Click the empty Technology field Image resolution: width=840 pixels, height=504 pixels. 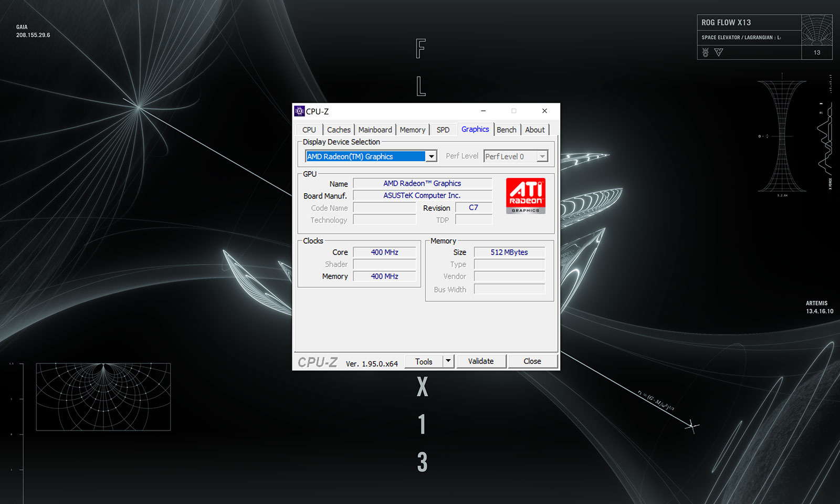[385, 219]
